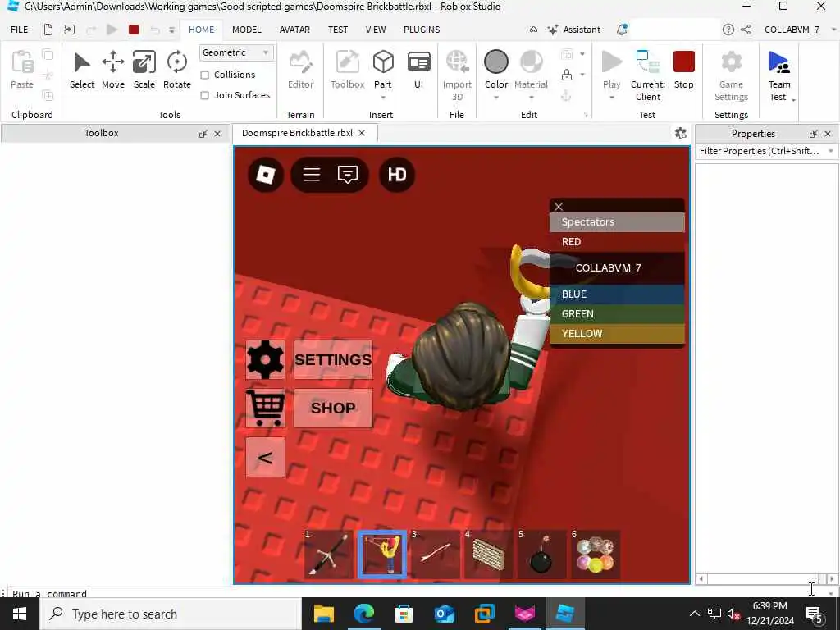Viewport: 840px width, 630px height.
Task: Click the Play test button
Action: (x=611, y=70)
